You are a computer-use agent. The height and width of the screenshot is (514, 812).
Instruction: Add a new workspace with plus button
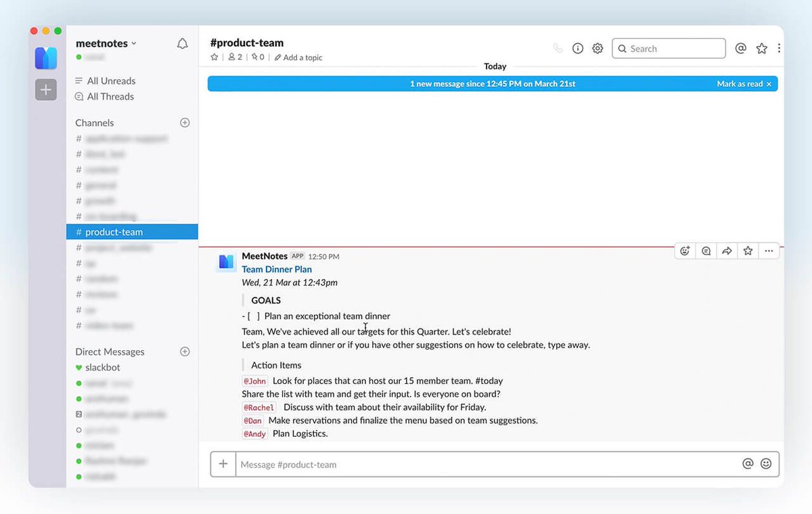[46, 89]
